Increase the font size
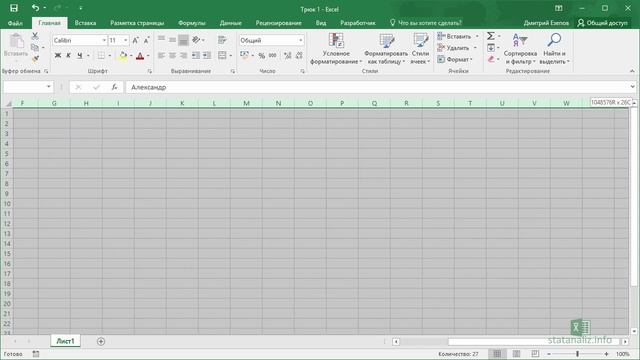 pos(136,40)
